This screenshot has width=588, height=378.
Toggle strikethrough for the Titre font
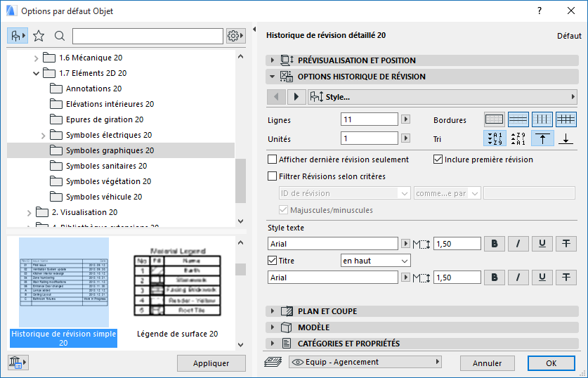[x=566, y=278]
